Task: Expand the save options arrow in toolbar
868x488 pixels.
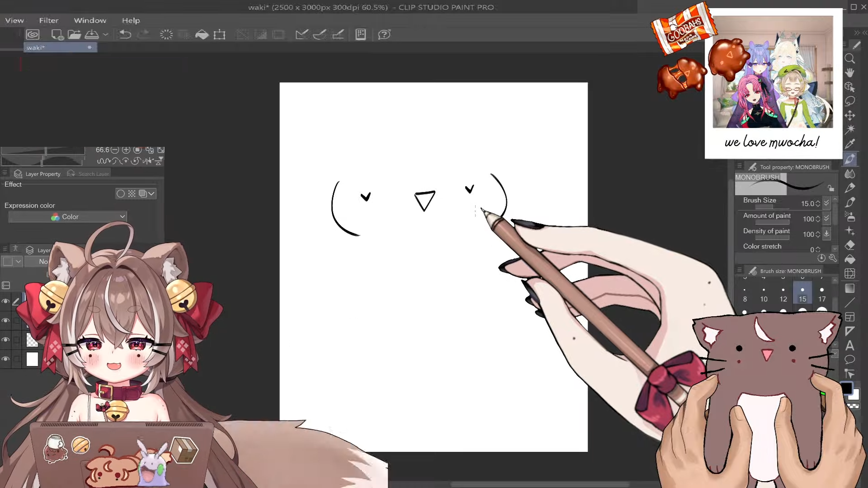Action: (106, 35)
